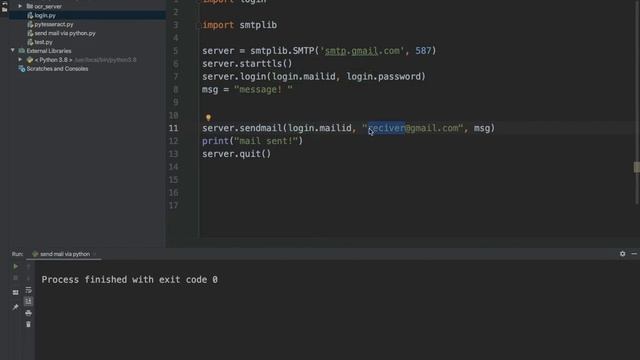The image size is (640, 360).
Task: Click the smtp.gmail.com link in code
Action: 362,51
